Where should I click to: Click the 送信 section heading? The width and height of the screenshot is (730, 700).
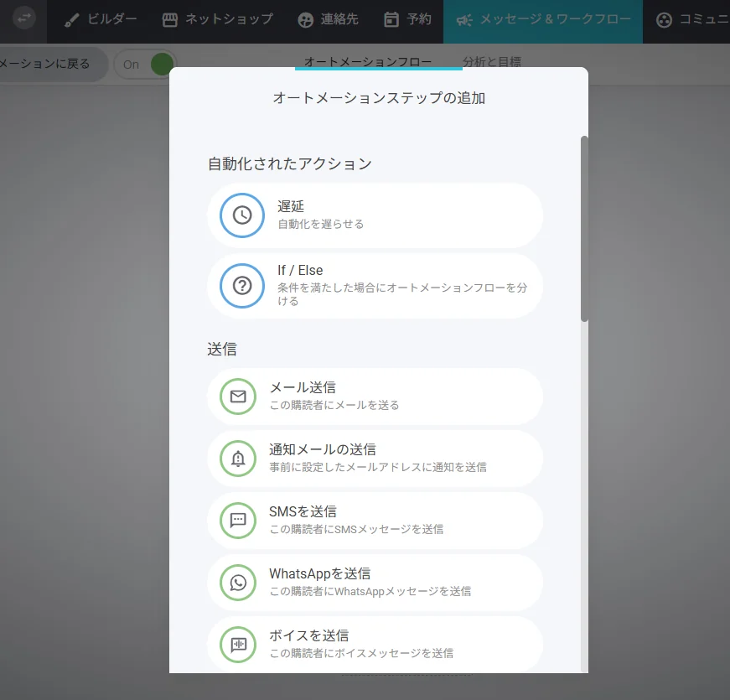222,350
